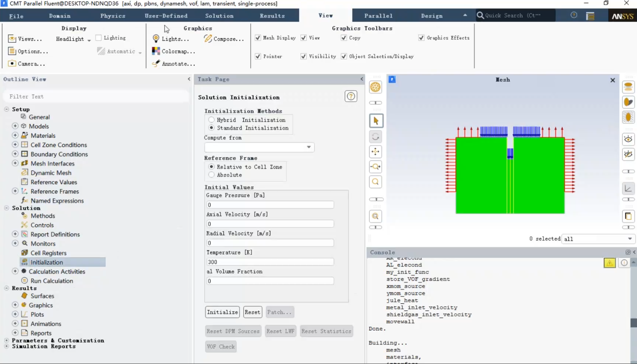The image size is (637, 364).
Task: Open the Colormap settings
Action: (x=174, y=51)
